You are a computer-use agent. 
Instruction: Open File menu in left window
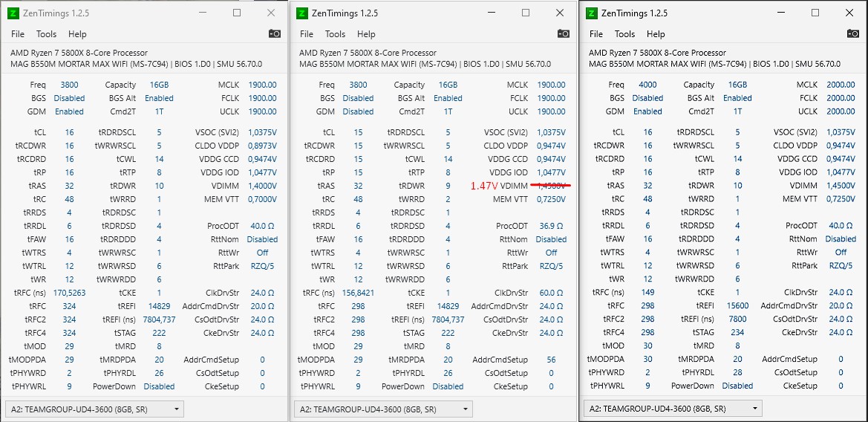point(18,33)
